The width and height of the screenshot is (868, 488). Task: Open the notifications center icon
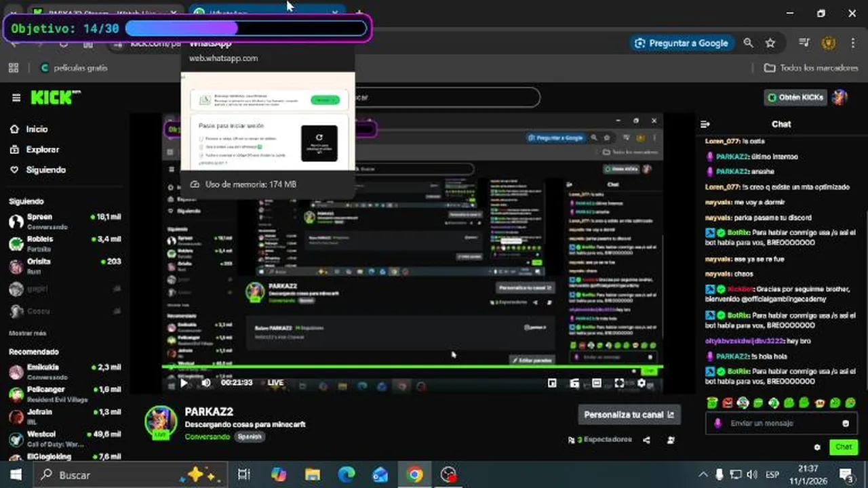846,475
